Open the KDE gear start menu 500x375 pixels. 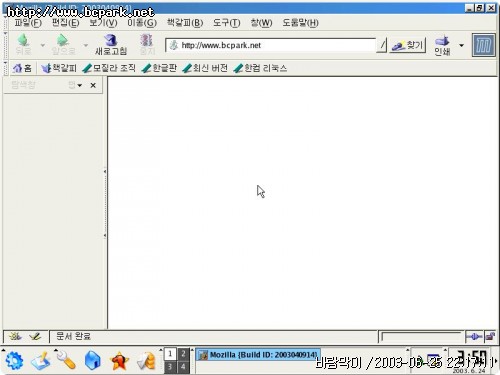click(x=14, y=361)
